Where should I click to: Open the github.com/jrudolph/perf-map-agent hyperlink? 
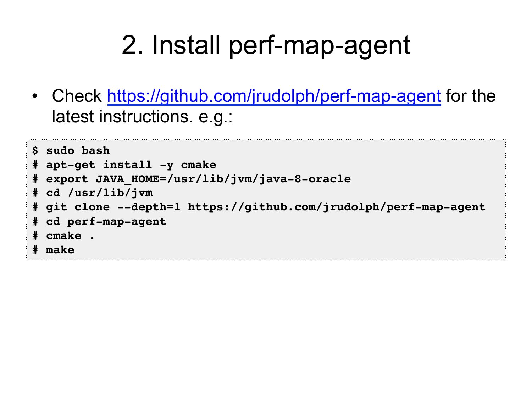click(x=274, y=96)
